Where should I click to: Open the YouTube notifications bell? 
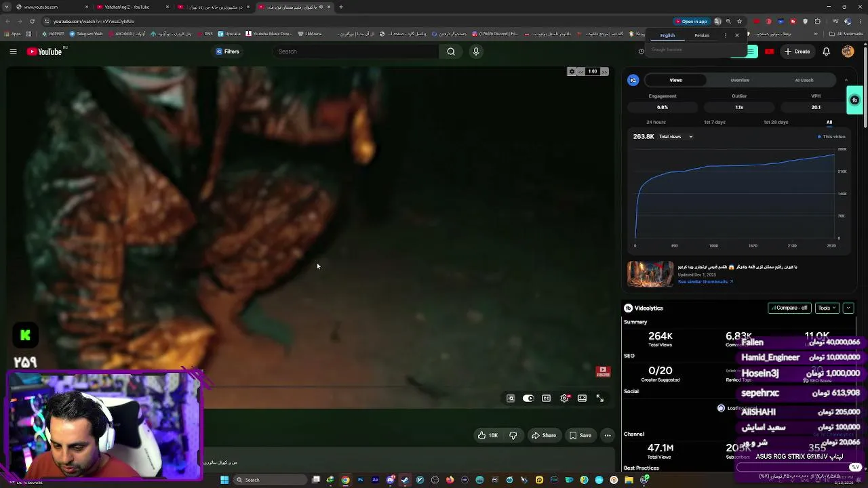[x=826, y=52]
